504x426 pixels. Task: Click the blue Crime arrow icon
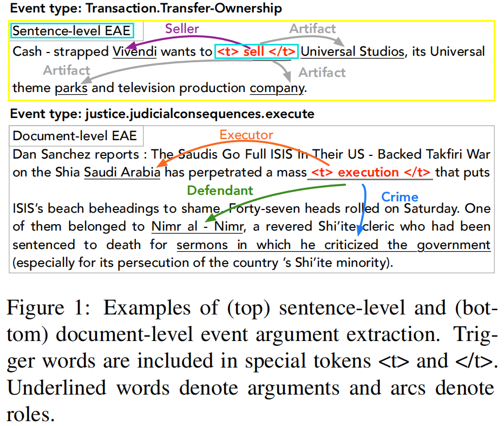click(x=368, y=211)
